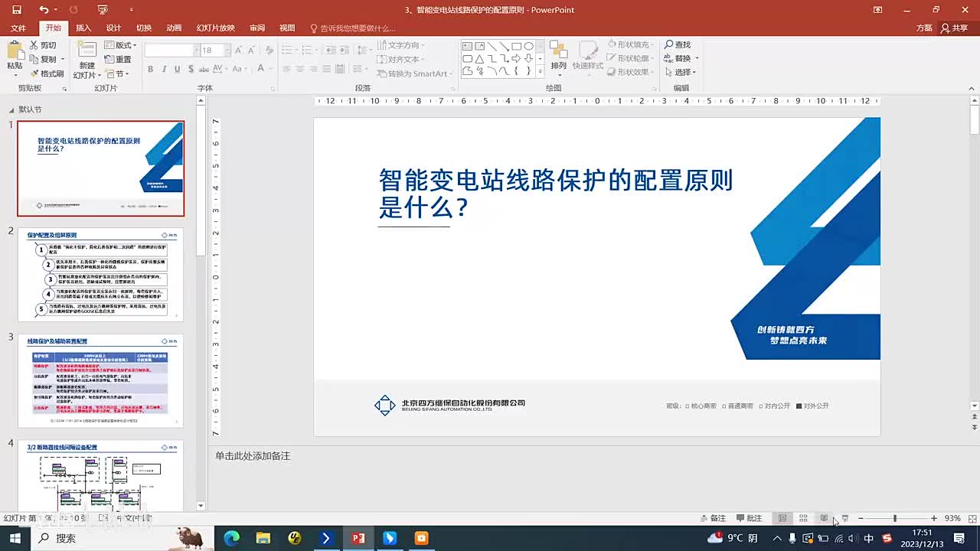Click the New Slide (新建幻灯片) icon

pos(87,51)
